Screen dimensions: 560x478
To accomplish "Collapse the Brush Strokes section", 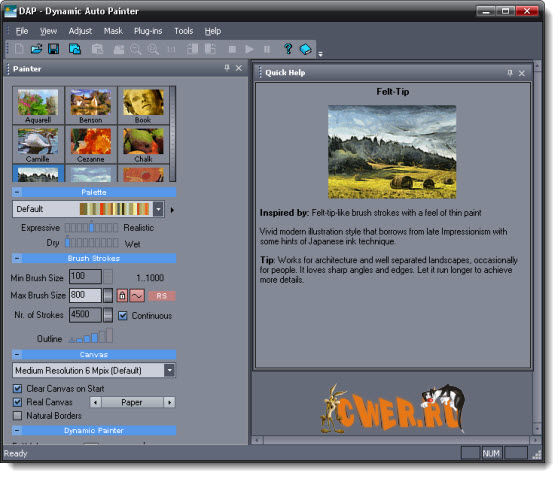I will tap(16, 258).
